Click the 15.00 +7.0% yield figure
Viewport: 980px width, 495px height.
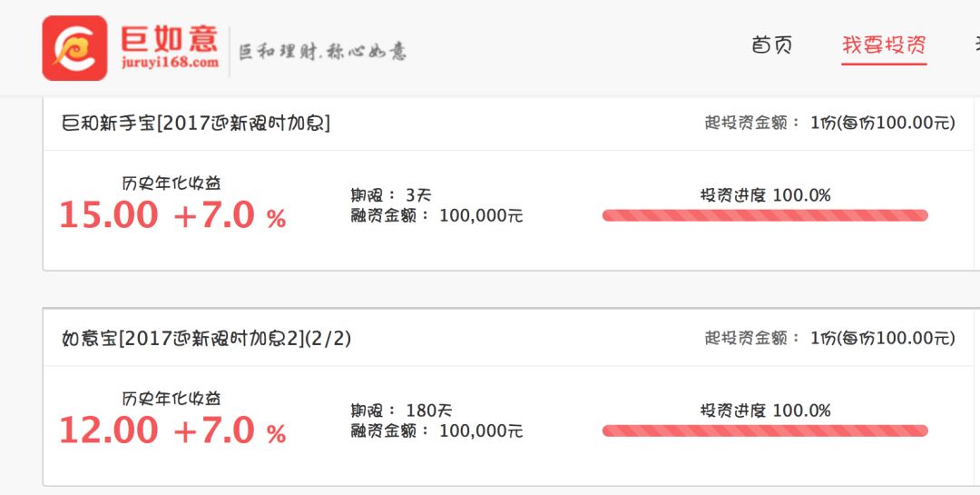(x=172, y=215)
